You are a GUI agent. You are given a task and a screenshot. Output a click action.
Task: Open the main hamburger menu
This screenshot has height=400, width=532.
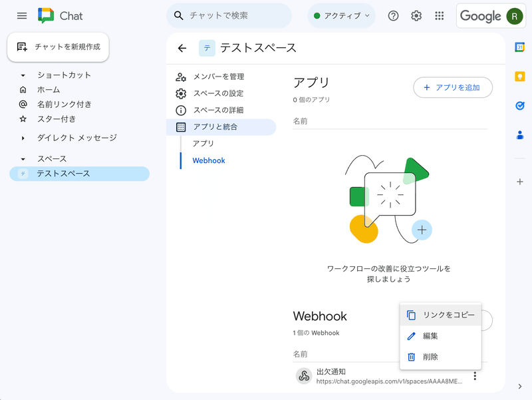point(22,15)
